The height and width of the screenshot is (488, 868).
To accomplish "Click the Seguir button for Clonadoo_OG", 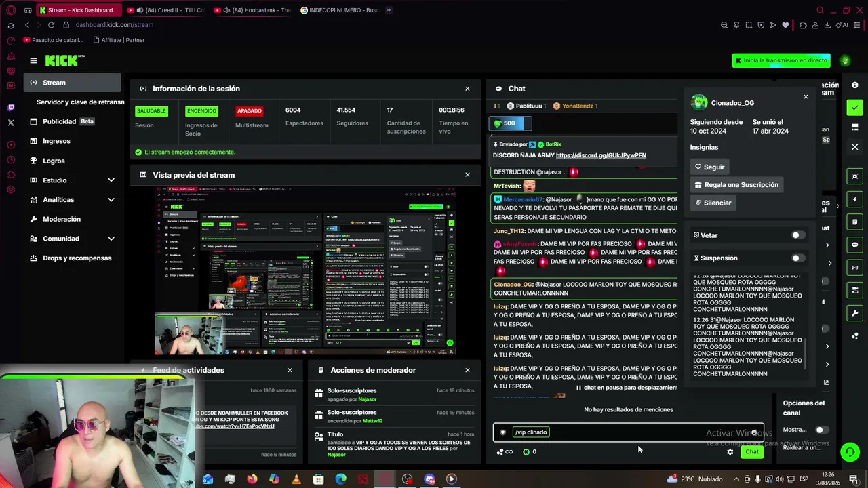I will pos(709,167).
